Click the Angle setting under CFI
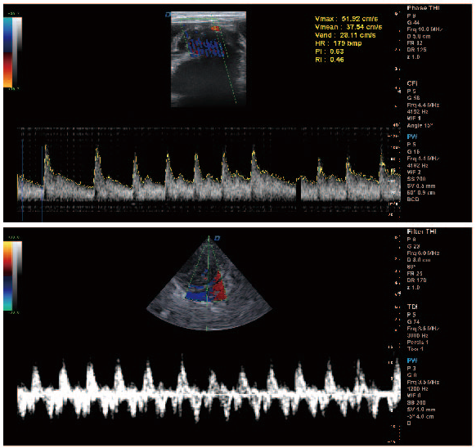476x448 pixels. (420, 126)
